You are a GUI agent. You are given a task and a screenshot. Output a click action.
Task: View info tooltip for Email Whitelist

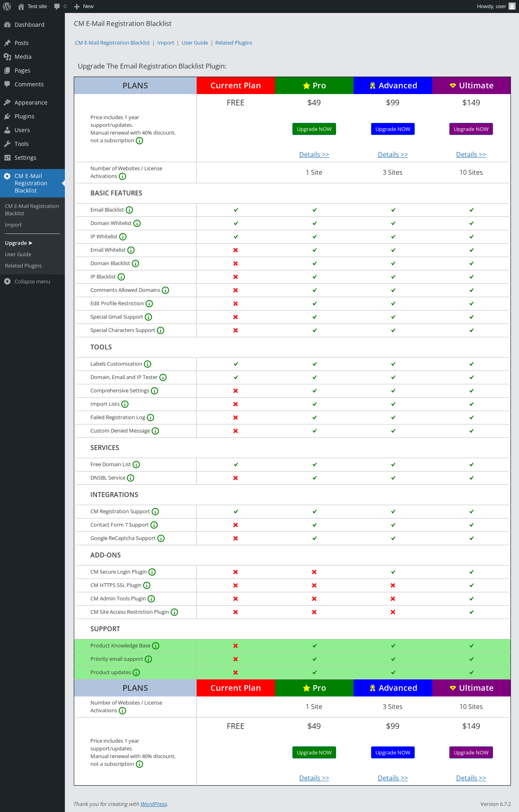pyautogui.click(x=131, y=250)
